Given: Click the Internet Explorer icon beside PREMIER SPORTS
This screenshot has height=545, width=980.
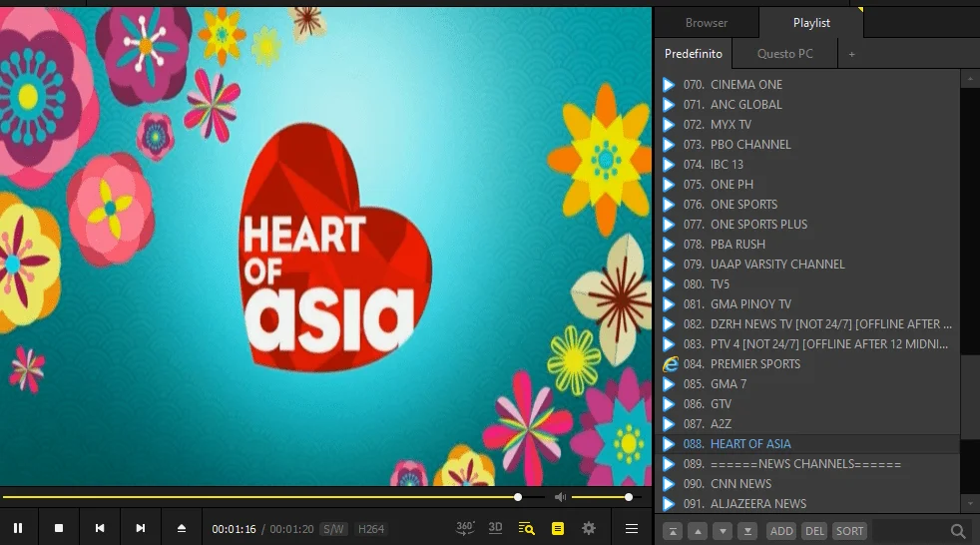Looking at the screenshot, I should 670,364.
